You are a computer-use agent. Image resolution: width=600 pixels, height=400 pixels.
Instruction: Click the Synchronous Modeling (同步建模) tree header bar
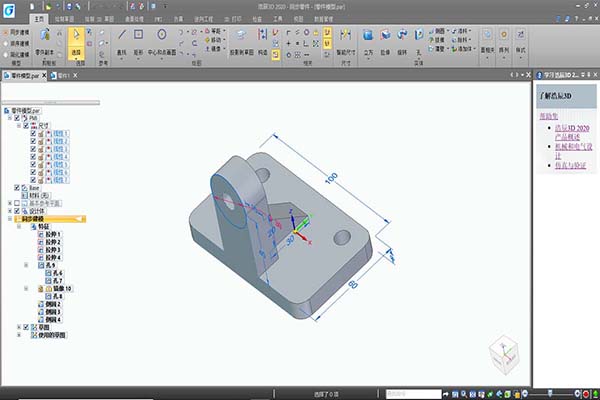[x=50, y=219]
